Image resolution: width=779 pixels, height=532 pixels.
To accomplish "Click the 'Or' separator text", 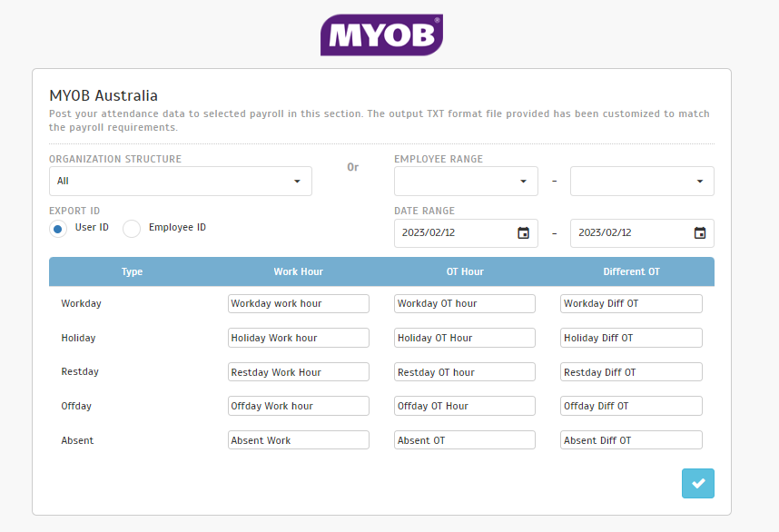I will (353, 167).
